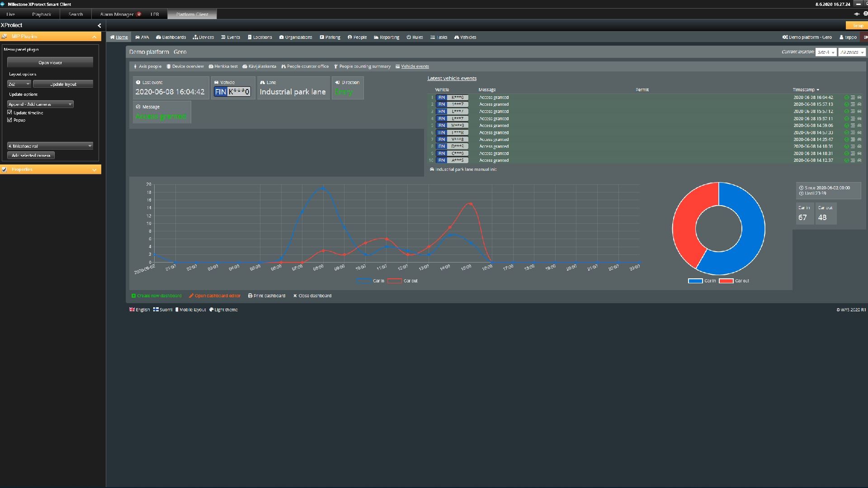Switch to the LPR tab
The width and height of the screenshot is (868, 488).
click(x=155, y=14)
